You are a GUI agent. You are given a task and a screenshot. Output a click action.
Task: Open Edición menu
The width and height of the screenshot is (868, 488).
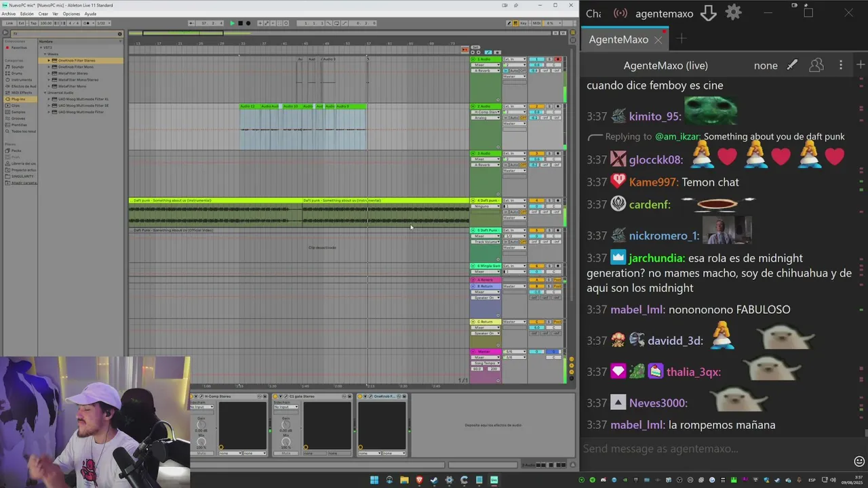(x=27, y=14)
